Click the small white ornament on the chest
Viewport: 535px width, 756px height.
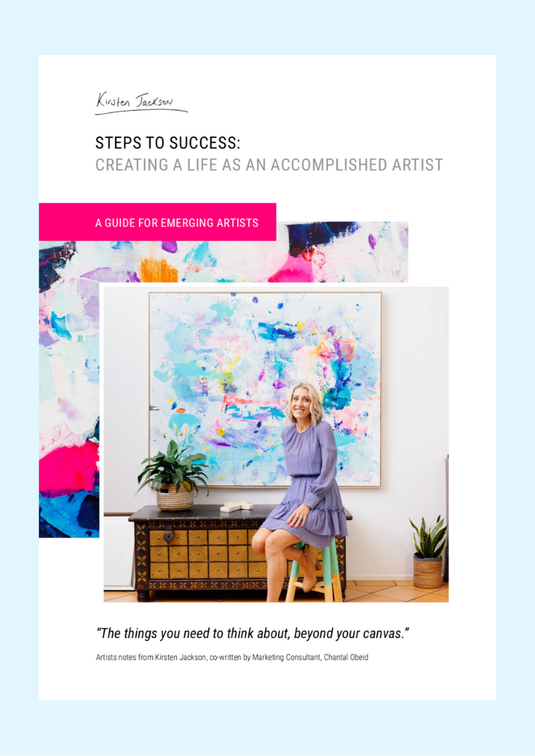[237, 506]
